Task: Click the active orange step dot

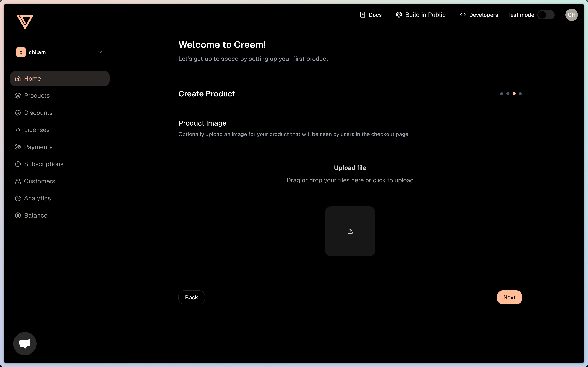Action: click(x=514, y=94)
